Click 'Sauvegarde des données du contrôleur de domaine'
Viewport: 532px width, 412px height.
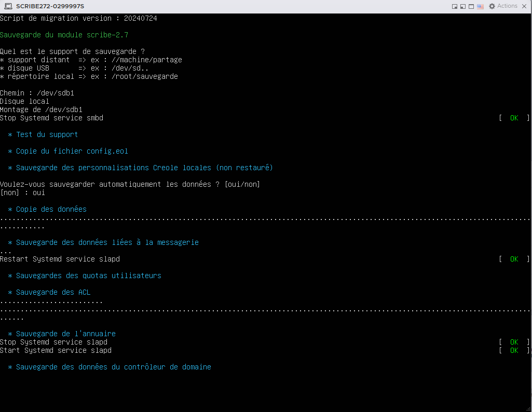pos(113,367)
